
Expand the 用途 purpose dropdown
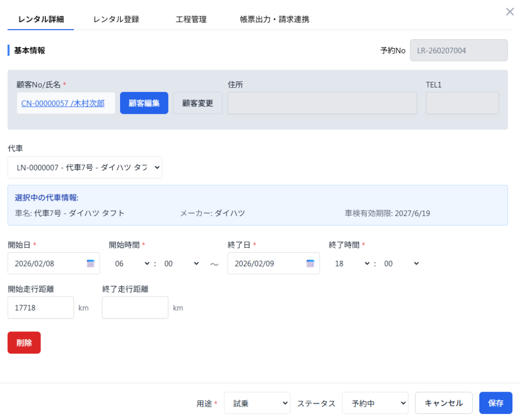tap(257, 403)
